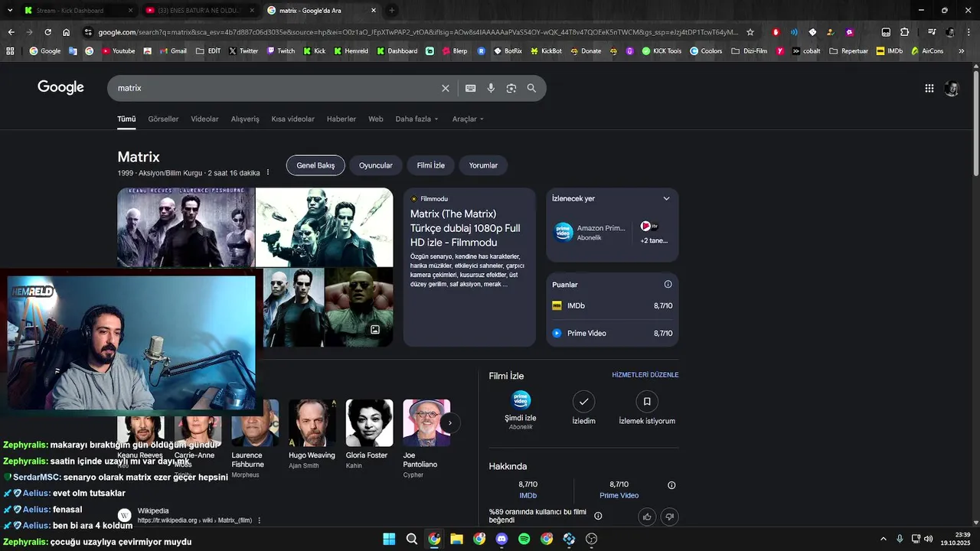Expand +2 tane more watch providers

pyautogui.click(x=653, y=233)
